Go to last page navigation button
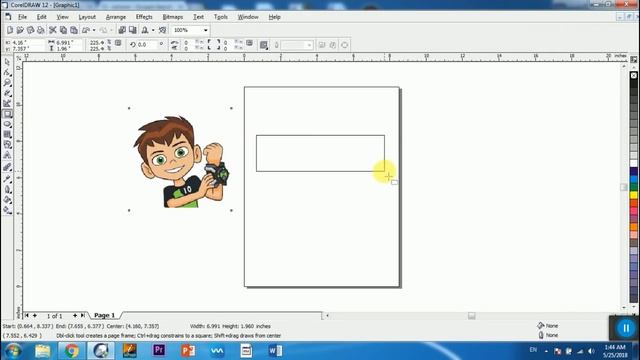 coord(83,316)
